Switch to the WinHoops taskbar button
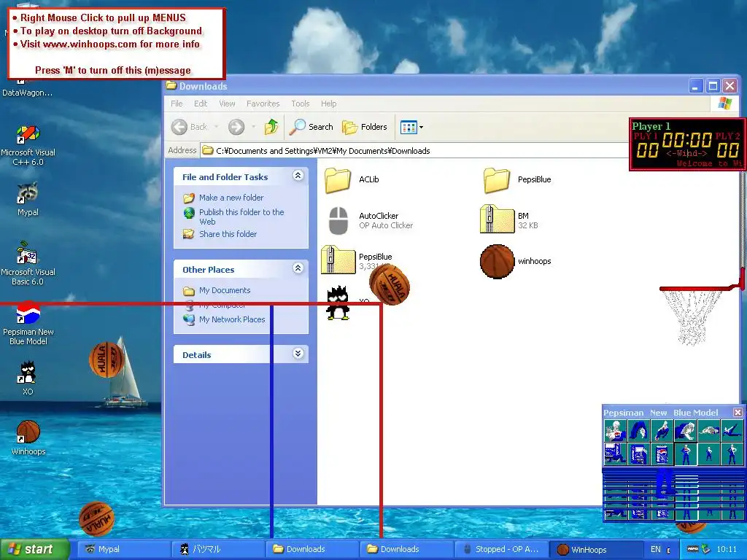Viewport: 747px width, 560px height. pos(595,549)
